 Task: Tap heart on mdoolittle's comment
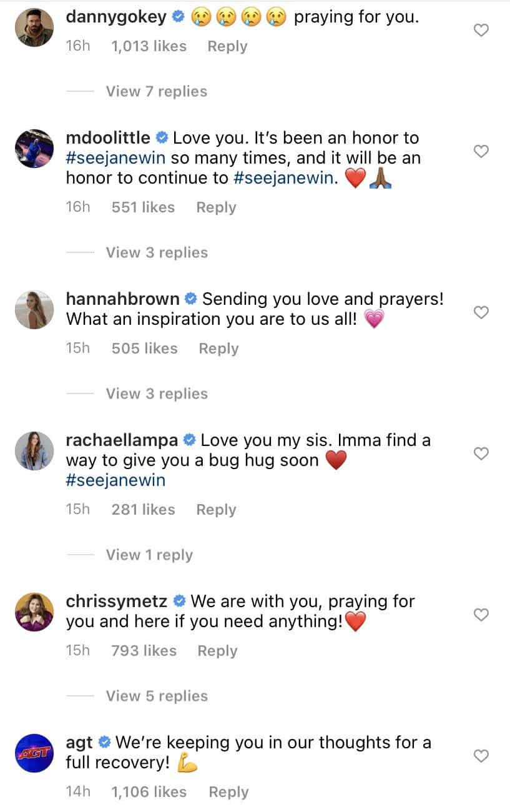pyautogui.click(x=481, y=151)
